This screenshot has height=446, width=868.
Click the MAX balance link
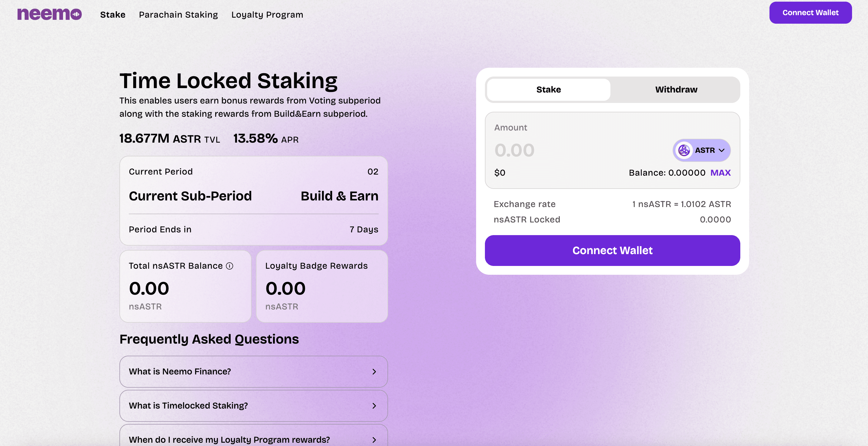(x=720, y=173)
